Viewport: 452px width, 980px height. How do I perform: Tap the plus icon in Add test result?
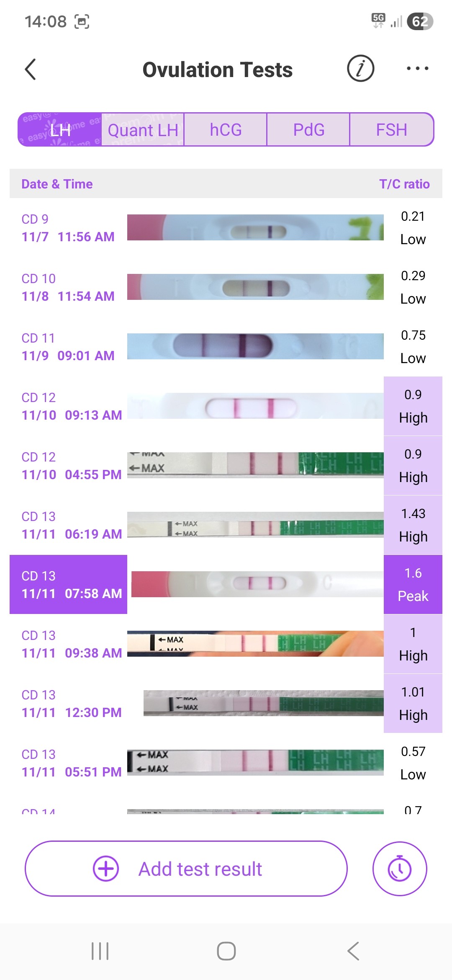point(105,869)
